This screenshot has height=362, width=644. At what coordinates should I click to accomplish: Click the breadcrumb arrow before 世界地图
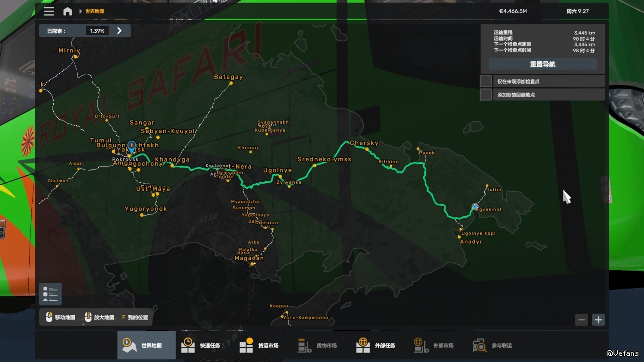[80, 11]
